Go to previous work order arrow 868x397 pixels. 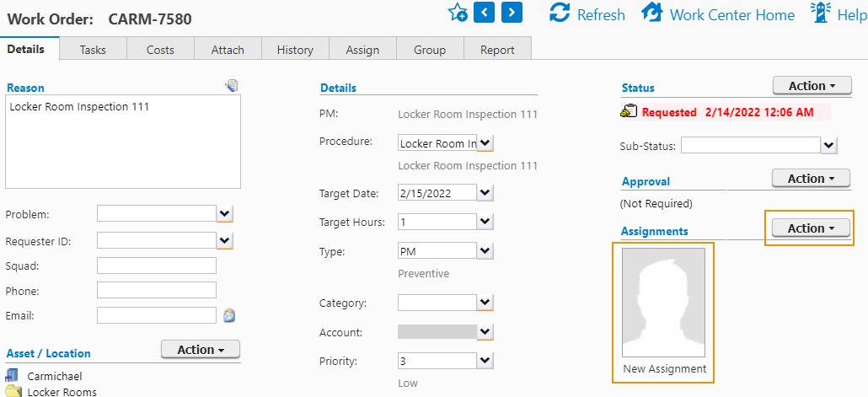click(x=484, y=13)
